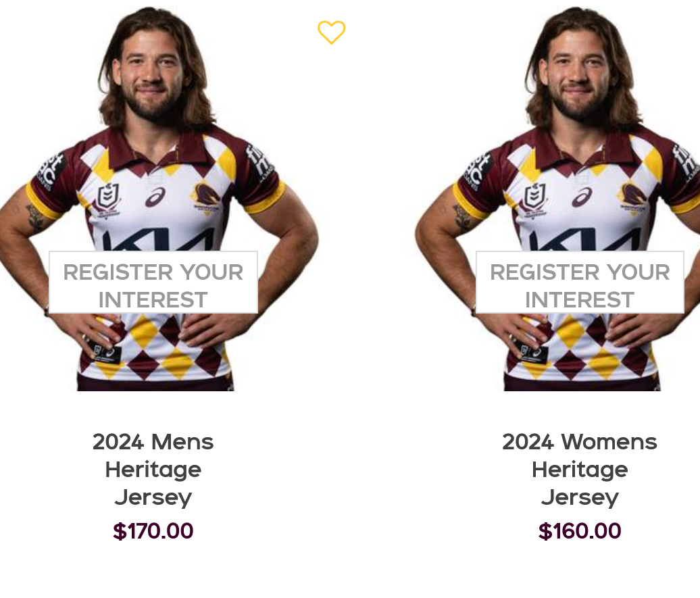This screenshot has height=598, width=700.
Task: Click Register Your Interest on Womens jersey
Action: click(x=580, y=282)
